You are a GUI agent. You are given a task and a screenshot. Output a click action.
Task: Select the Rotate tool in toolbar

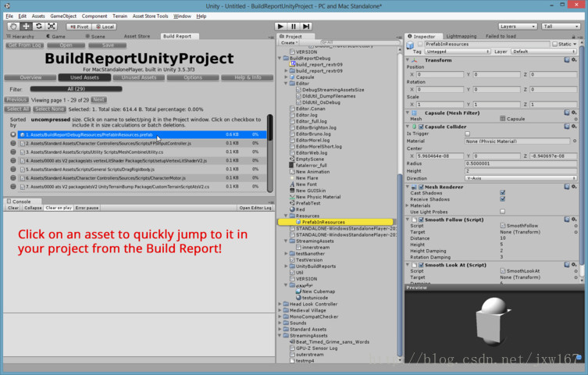[39, 27]
